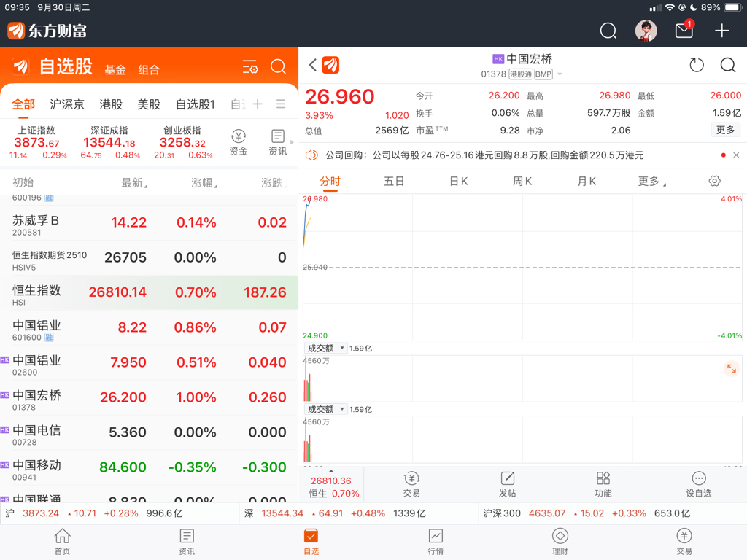Open the second 成交额 indicator dropdown
The width and height of the screenshot is (747, 560).
point(326,409)
